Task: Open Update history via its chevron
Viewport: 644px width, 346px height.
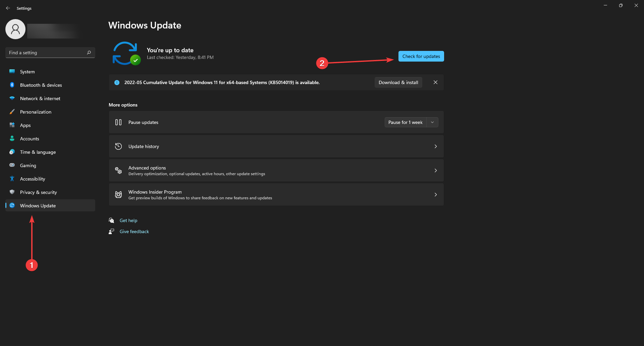Action: [x=436, y=146]
